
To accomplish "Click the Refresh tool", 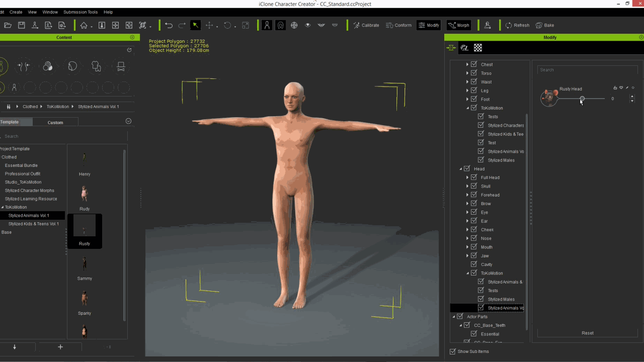I will [517, 25].
